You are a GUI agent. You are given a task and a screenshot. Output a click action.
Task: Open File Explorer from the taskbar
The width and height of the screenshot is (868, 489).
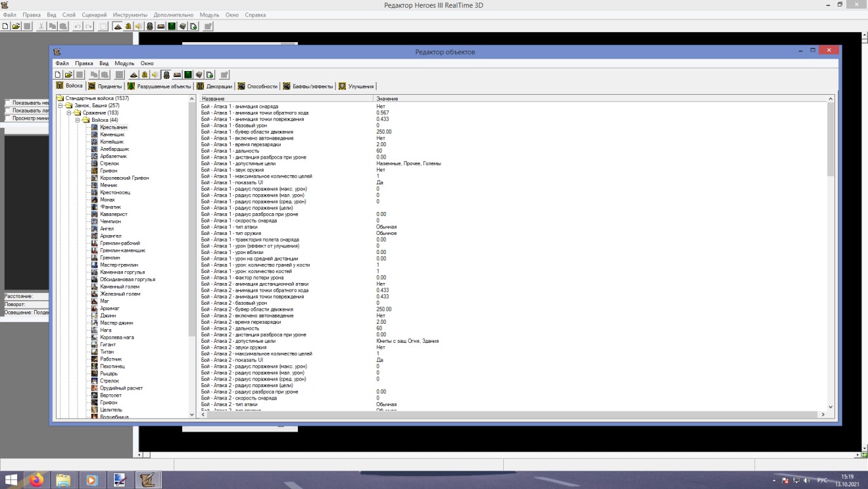pyautogui.click(x=63, y=480)
